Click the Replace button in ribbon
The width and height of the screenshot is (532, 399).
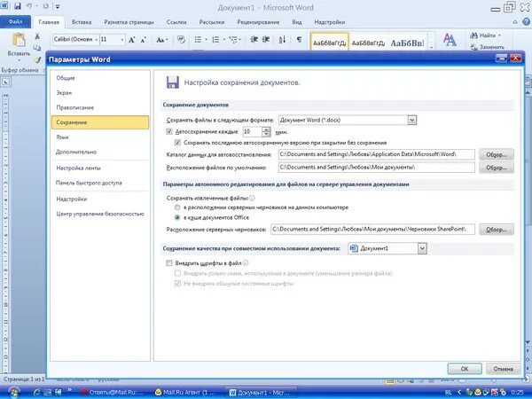pos(488,47)
